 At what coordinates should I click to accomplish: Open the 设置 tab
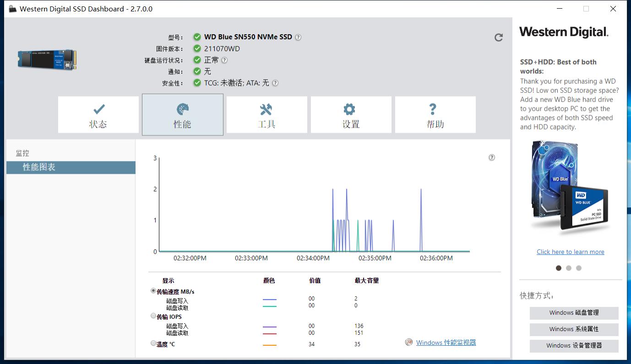[351, 115]
